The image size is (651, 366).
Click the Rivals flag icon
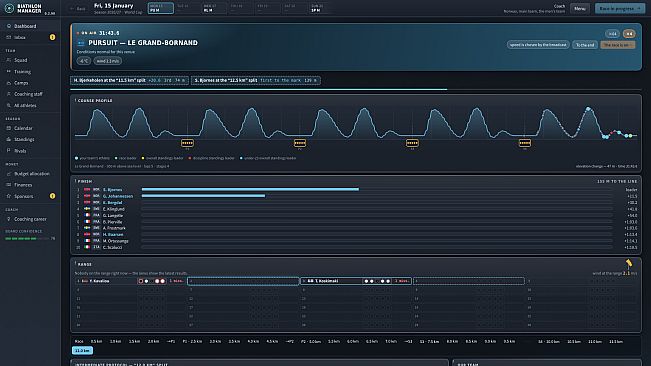click(x=9, y=151)
